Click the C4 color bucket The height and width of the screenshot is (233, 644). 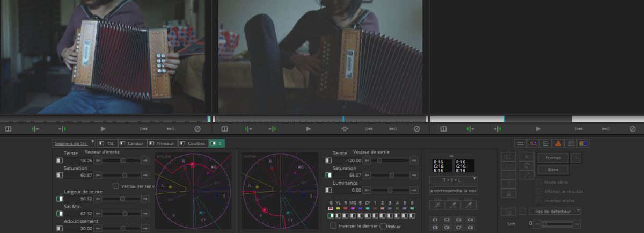coord(471,220)
